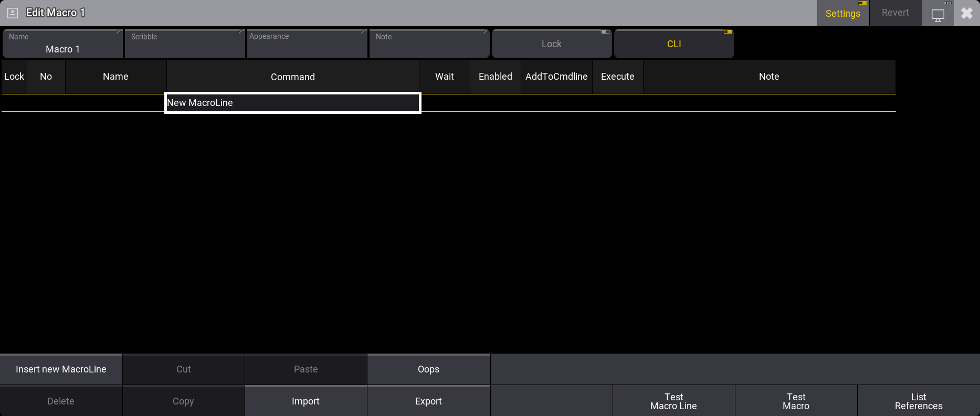Click the Command column header
The height and width of the screenshot is (416, 980).
tap(292, 77)
